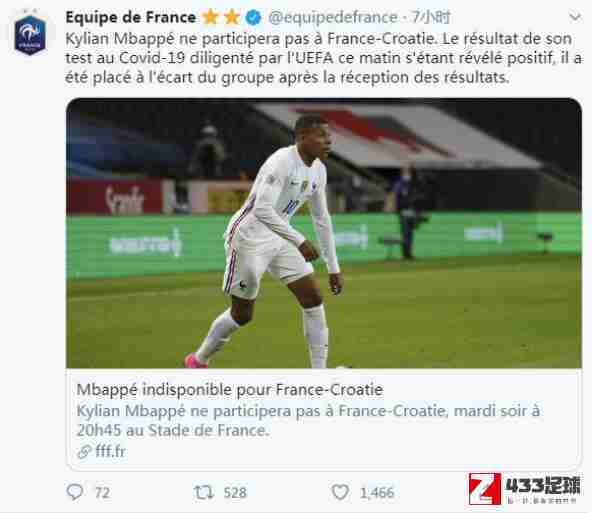The image size is (592, 513).
Task: Open the tweet timestamp link
Action: tap(431, 17)
